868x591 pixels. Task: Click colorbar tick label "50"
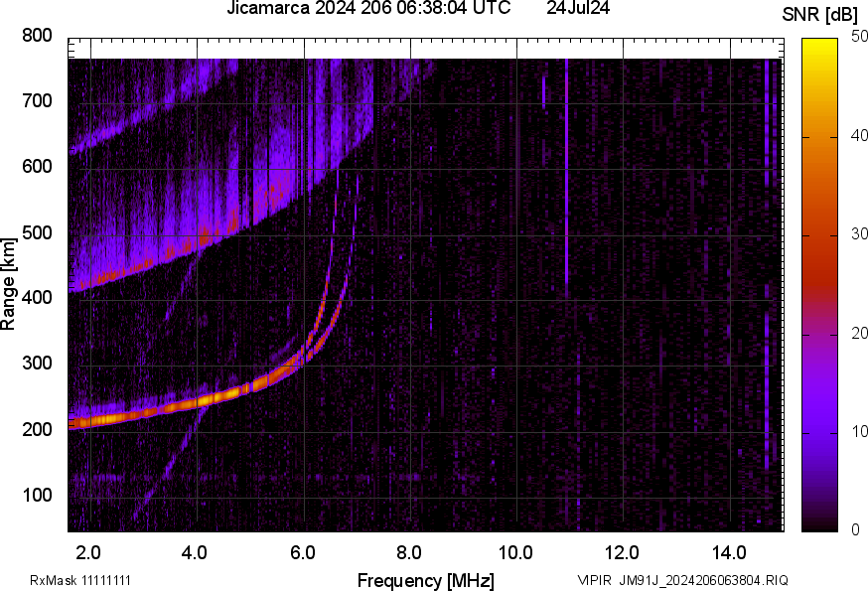coord(860,37)
